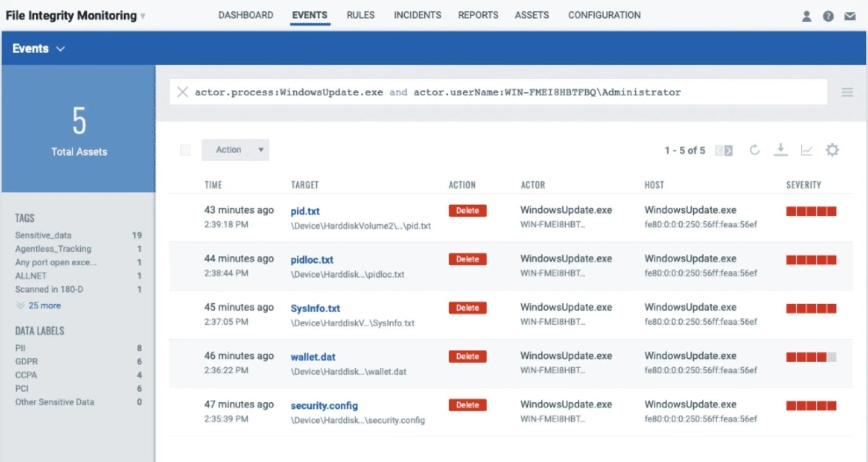Switch to the Events tab
868x462 pixels.
pyautogui.click(x=310, y=15)
